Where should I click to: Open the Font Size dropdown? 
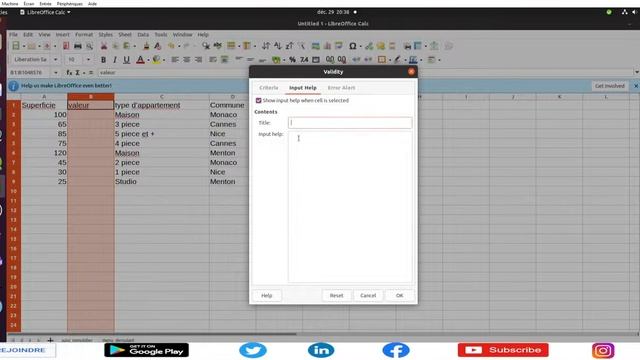tap(88, 60)
